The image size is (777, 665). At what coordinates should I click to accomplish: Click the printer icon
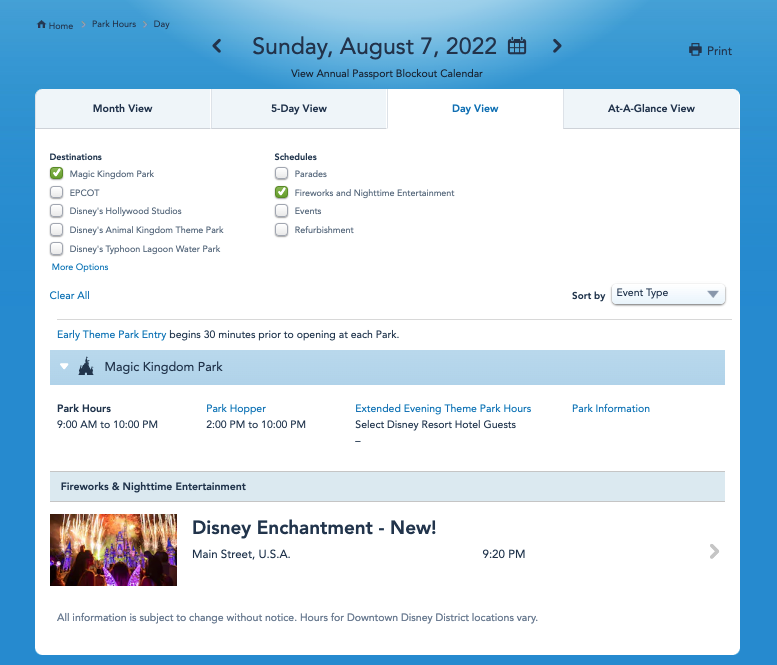[x=695, y=50]
